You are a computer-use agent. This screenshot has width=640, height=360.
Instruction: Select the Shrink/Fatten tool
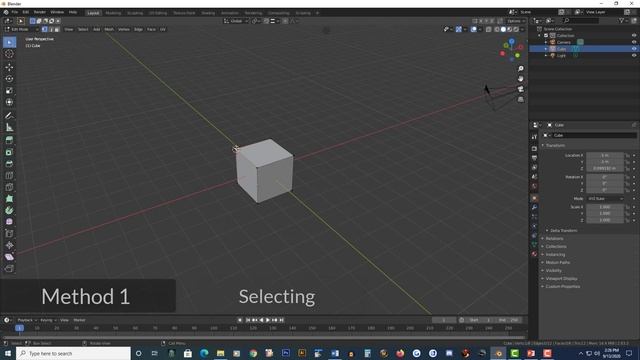pos(9,245)
